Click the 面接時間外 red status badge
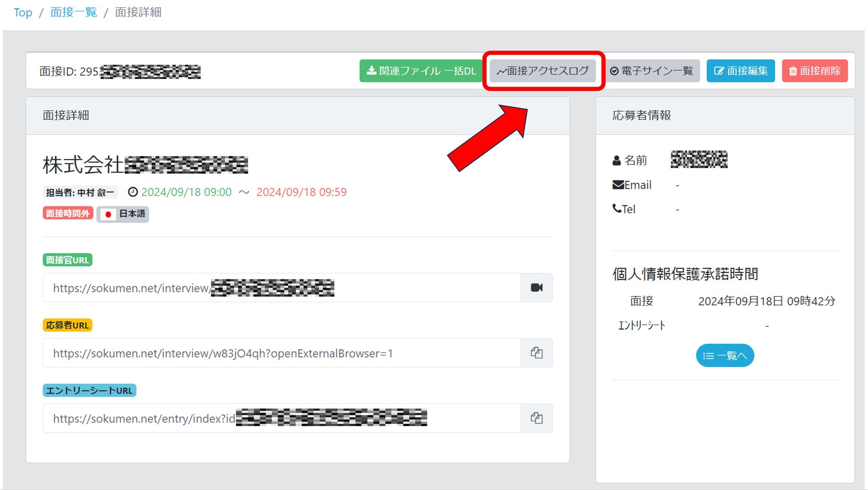Image resolution: width=868 pixels, height=490 pixels. pos(68,214)
